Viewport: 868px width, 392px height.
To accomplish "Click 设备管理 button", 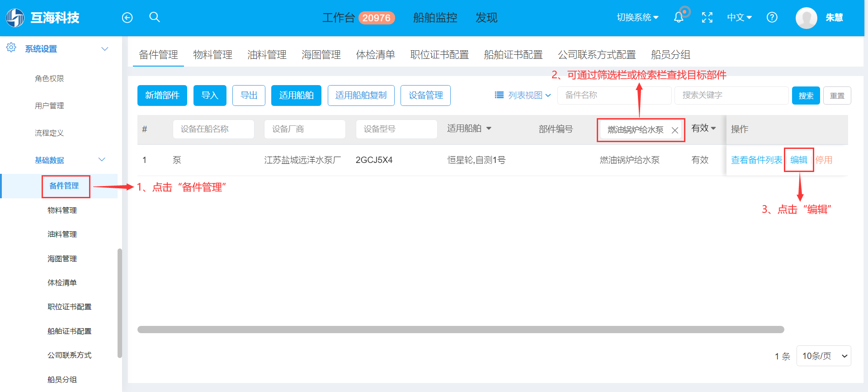I will coord(425,96).
